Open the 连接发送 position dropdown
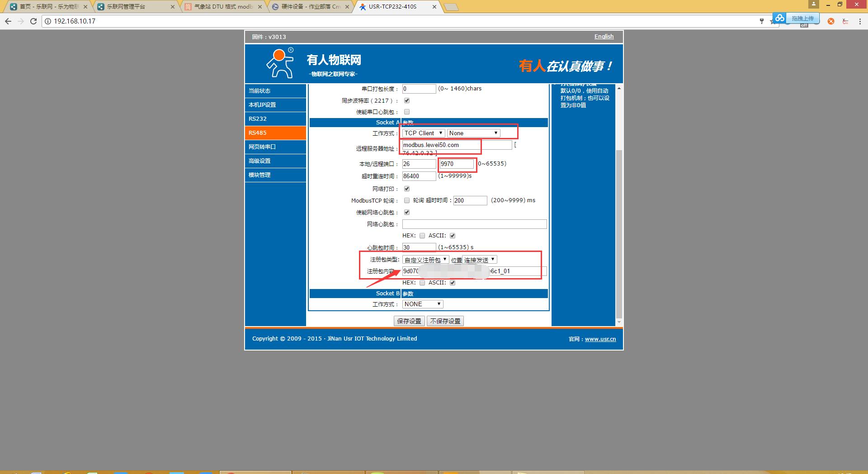This screenshot has width=868, height=474. (480, 260)
